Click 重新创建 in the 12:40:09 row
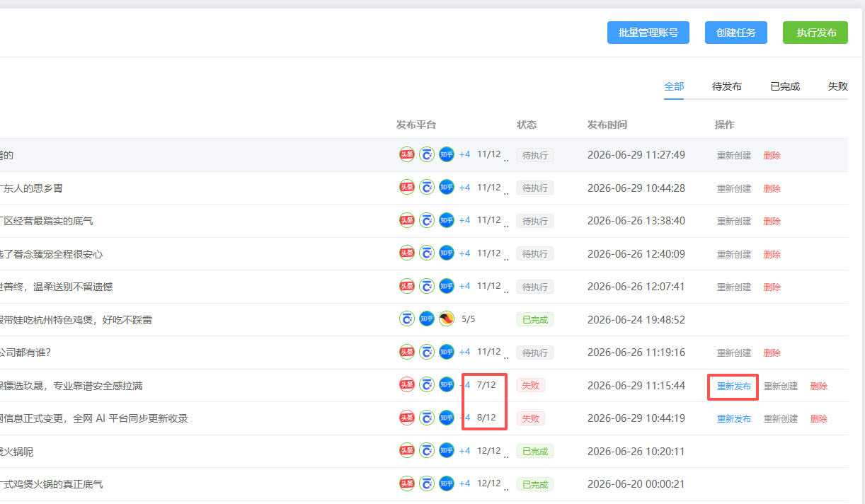 coord(734,254)
